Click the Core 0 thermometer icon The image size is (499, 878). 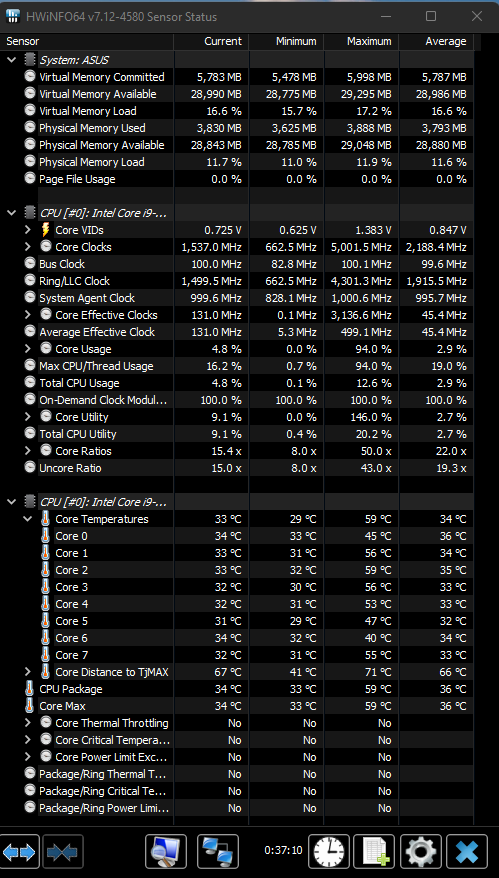45,536
